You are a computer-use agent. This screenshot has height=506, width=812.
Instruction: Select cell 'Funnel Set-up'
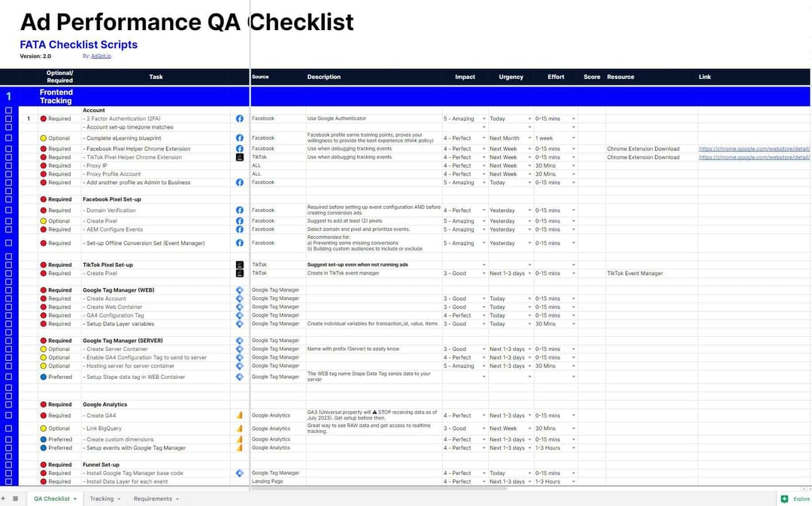(x=101, y=465)
